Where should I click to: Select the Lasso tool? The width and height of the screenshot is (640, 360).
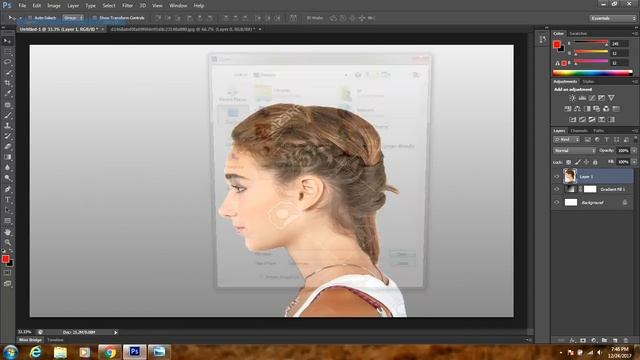pos(7,62)
